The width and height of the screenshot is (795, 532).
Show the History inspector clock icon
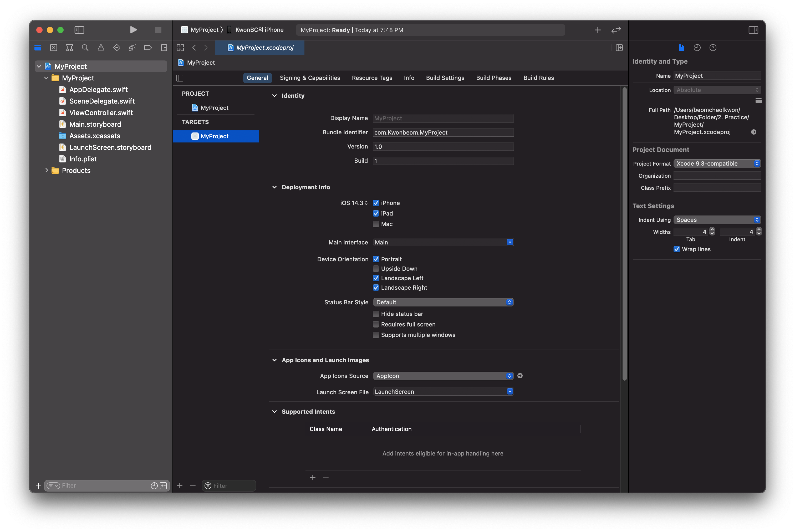point(697,48)
